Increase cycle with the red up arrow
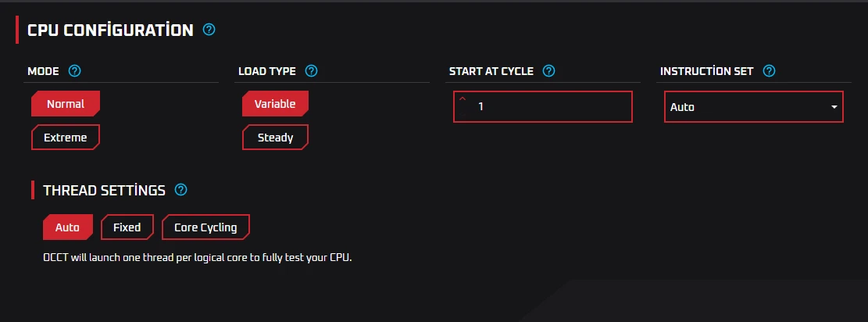868x322 pixels. click(x=463, y=99)
